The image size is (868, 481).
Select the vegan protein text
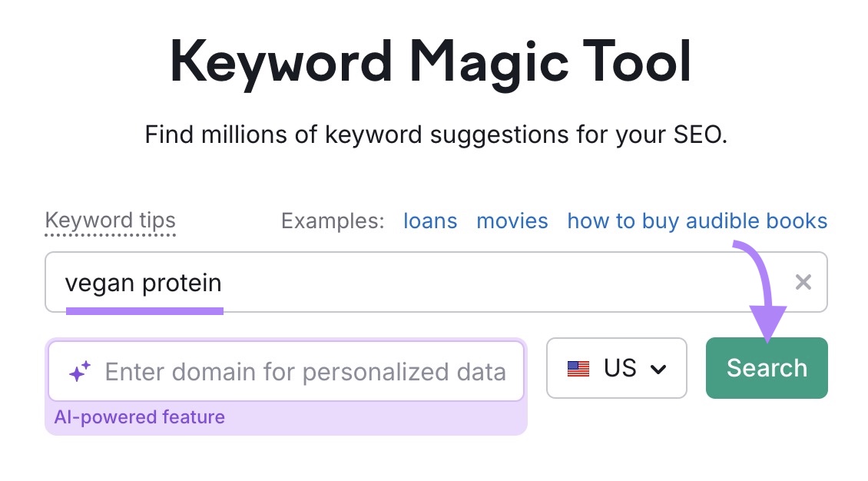click(144, 282)
